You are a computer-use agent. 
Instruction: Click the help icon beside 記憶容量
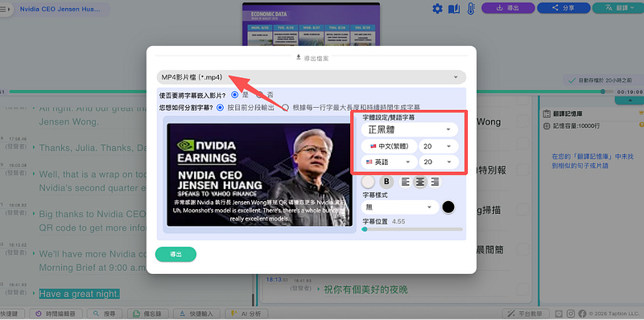point(641,125)
